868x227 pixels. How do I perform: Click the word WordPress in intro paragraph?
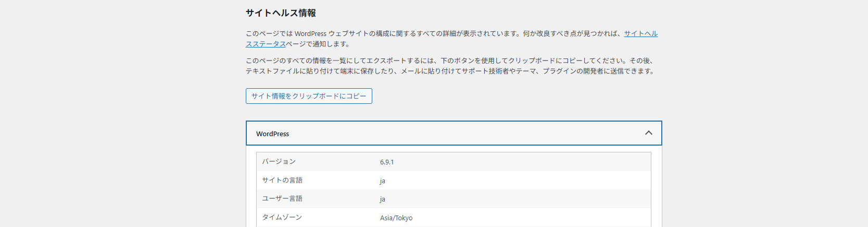click(310, 34)
